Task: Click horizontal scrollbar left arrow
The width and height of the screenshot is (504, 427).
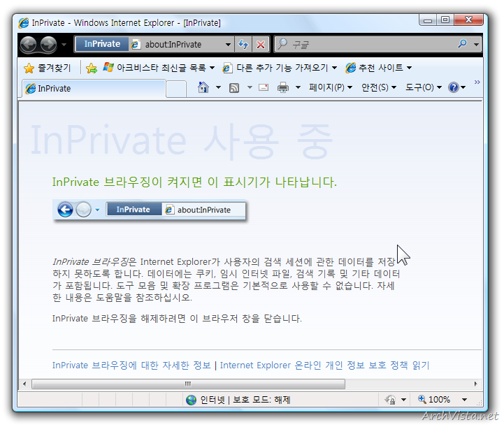Action: [x=24, y=384]
